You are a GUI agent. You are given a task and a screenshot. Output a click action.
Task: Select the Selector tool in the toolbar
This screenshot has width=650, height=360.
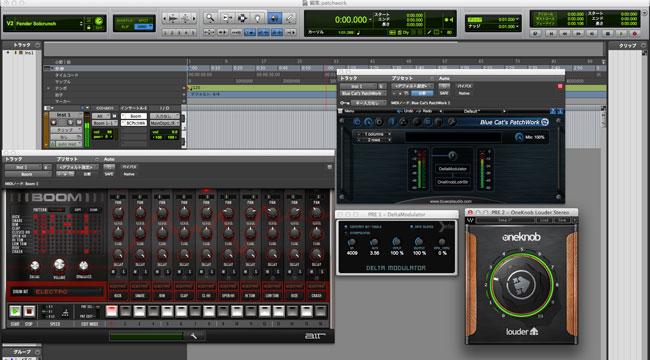click(243, 18)
